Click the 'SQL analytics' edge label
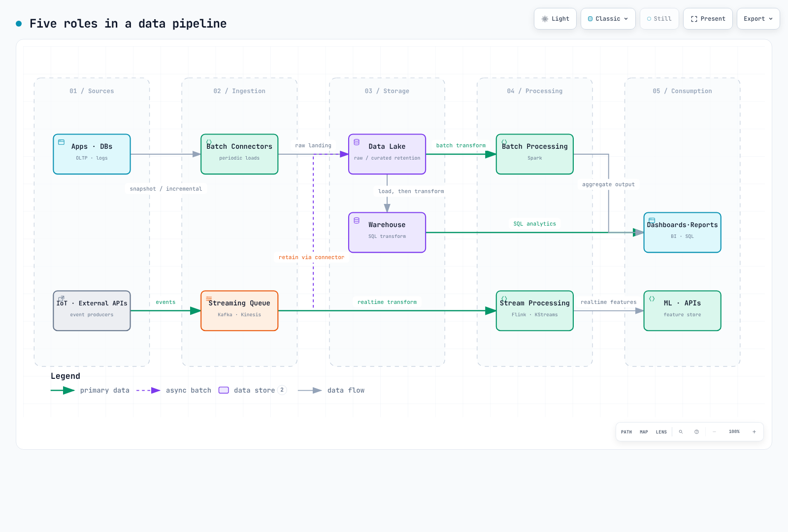 535,224
